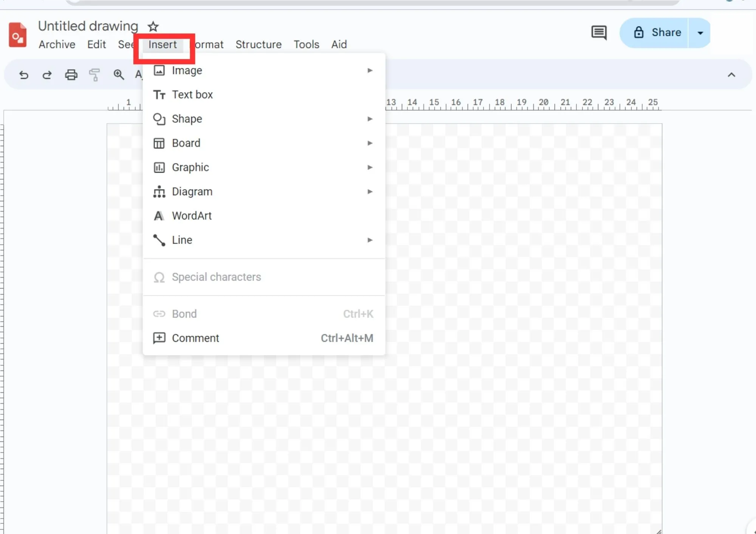Click the Shape insert icon
Viewport: 756px width, 534px height.
[159, 119]
